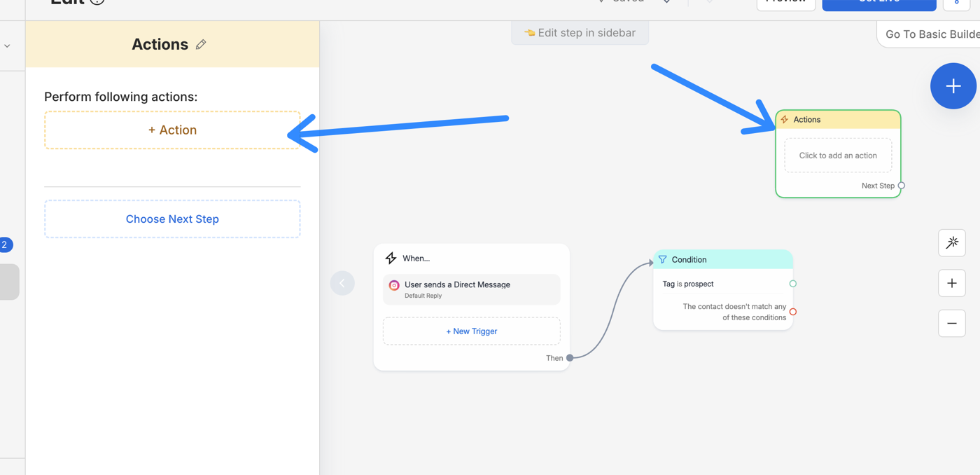This screenshot has height=475, width=980.
Task: Click the When... label in the trigger node
Action: click(416, 259)
